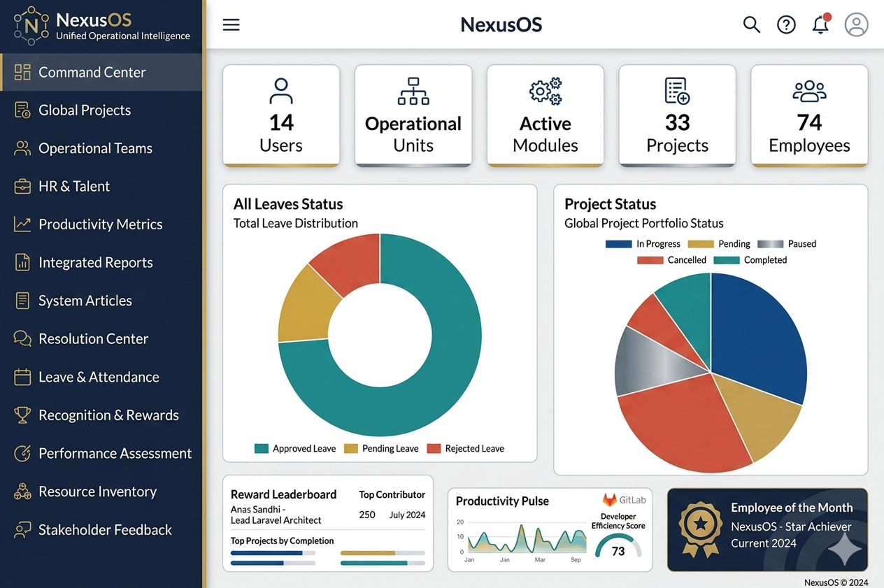884x588 pixels.
Task: Open the 74 Employees summary card
Action: coord(809,116)
